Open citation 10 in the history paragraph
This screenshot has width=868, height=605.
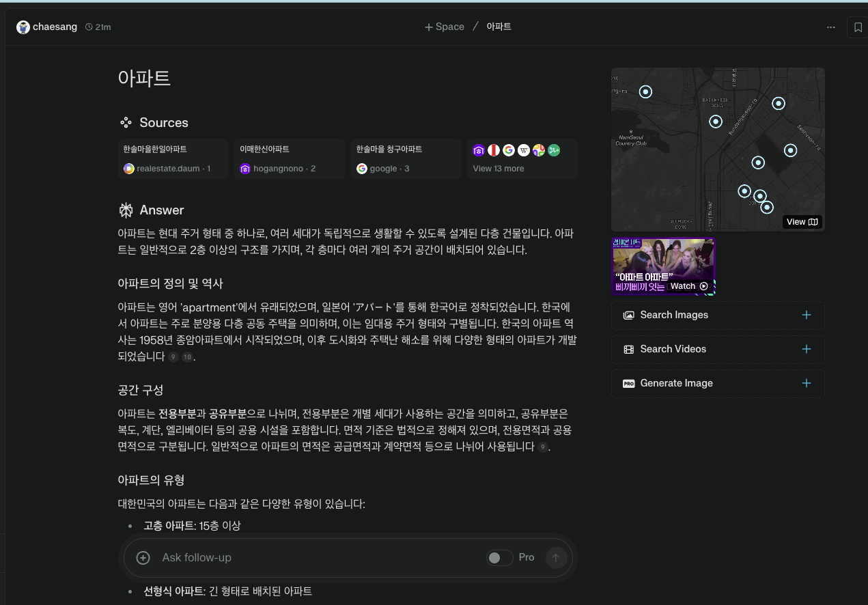(x=187, y=357)
